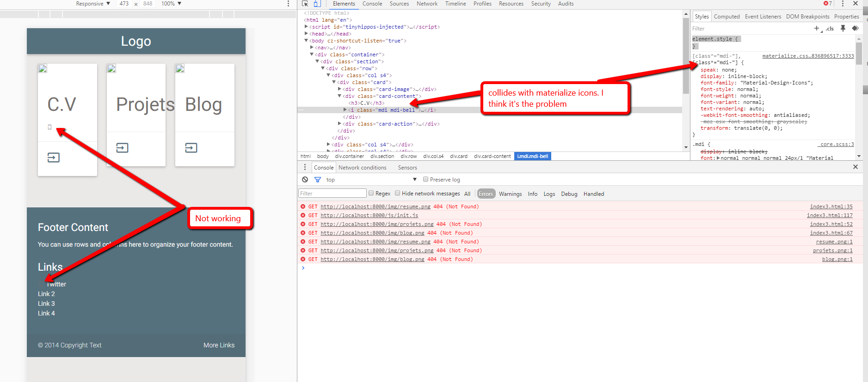
Task: Filter console to Handled messages
Action: click(x=594, y=194)
